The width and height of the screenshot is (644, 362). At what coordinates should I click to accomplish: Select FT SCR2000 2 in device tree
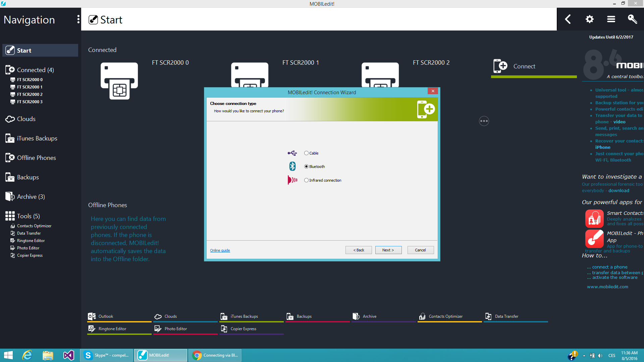coord(30,95)
